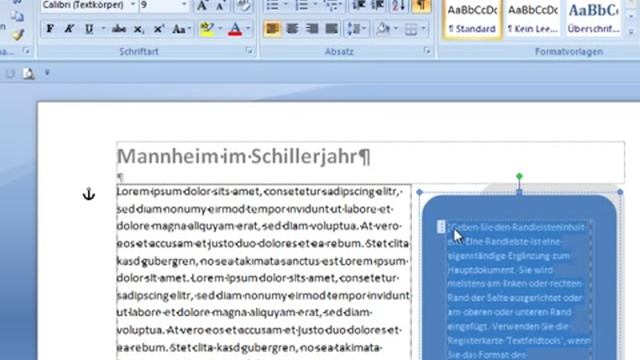Increase the paragraph indent
Screen dimensions: 640x360
378,5
